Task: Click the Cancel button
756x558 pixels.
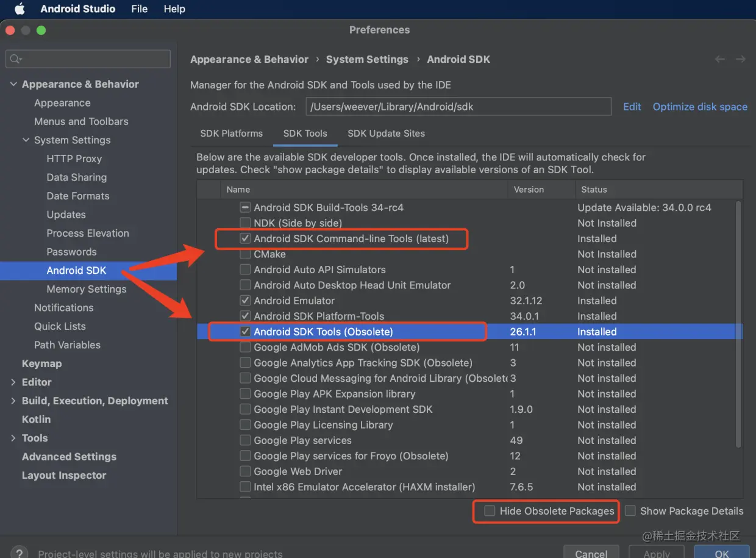Action: tap(591, 553)
